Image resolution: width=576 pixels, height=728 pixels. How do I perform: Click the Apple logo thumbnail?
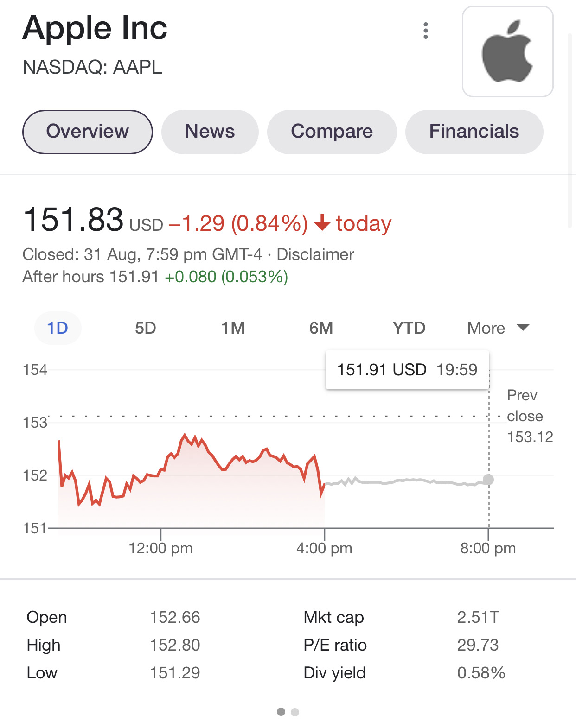coord(507,51)
